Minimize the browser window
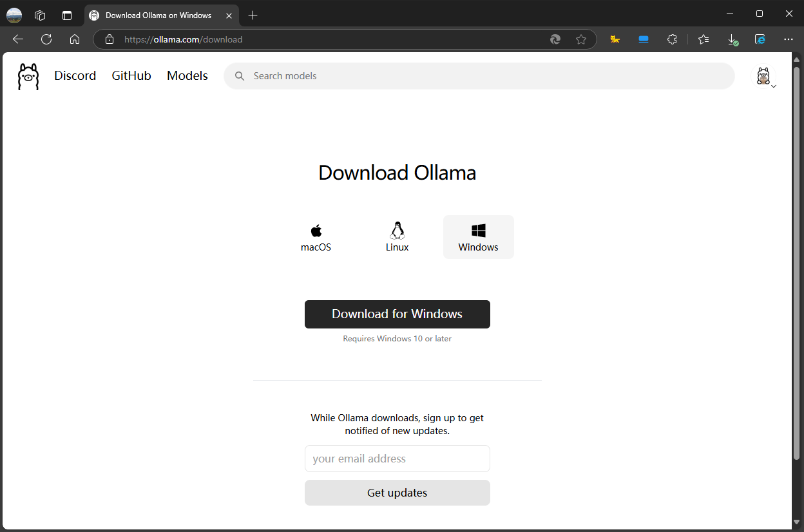 [x=730, y=14]
